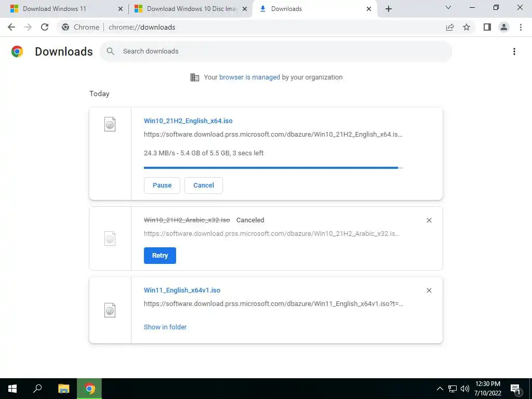Viewport: 532px width, 399px height.
Task: Close the Downloads tab
Action: (x=369, y=9)
